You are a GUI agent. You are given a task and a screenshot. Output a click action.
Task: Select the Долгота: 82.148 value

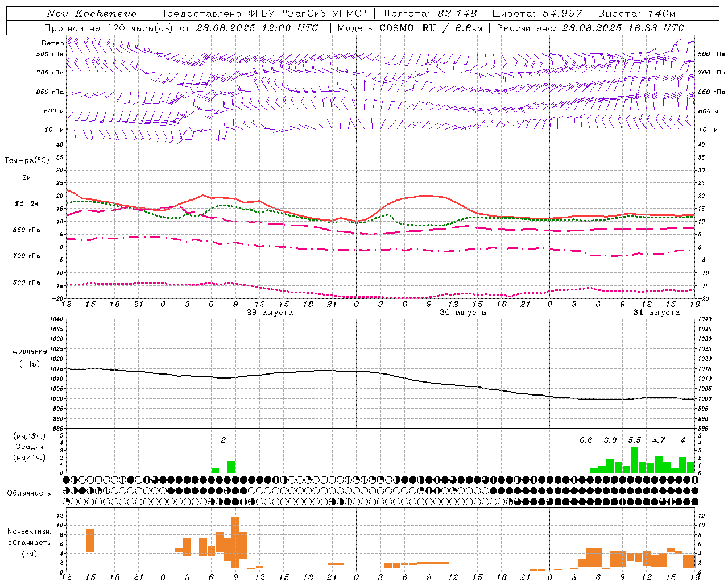point(430,14)
